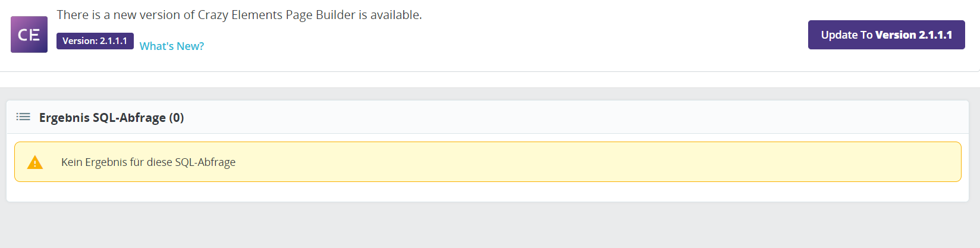Click the list icon beside Ergebnis SQL-Abfrage

click(23, 117)
